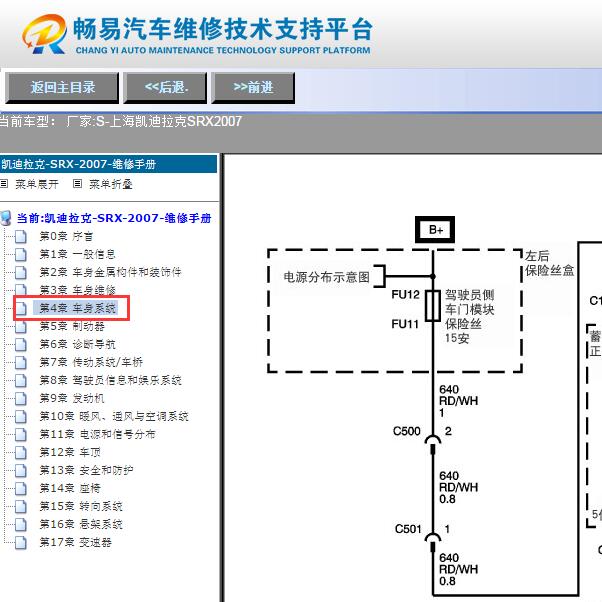Viewport: 602px width, 602px height.
Task: Go back with the <<后退 button
Action: 165,88
